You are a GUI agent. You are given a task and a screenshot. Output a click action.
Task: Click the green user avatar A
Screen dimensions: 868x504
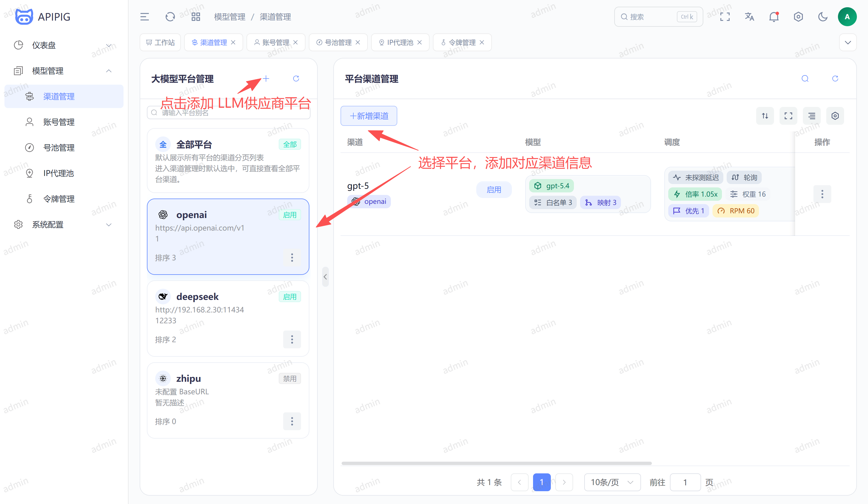click(847, 16)
